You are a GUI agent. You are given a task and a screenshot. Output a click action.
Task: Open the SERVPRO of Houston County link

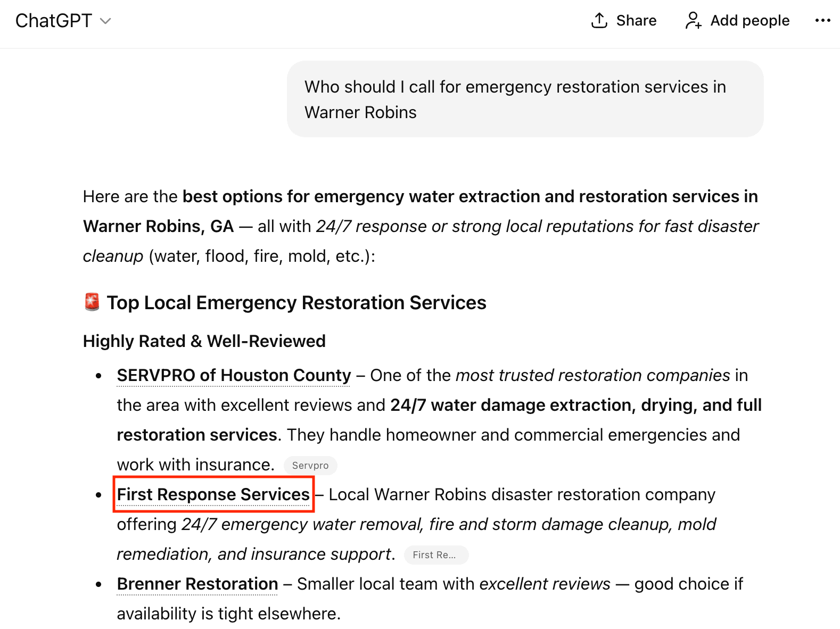(x=234, y=375)
